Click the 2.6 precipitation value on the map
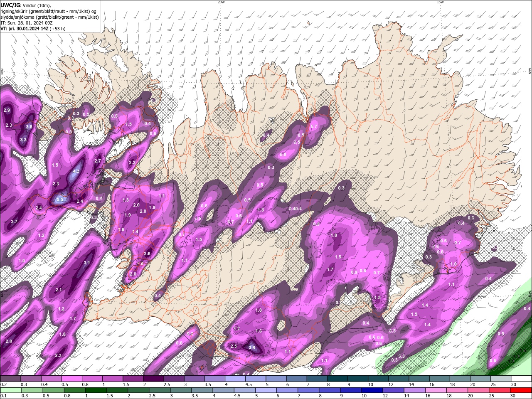This screenshot has width=532, height=399. click(x=147, y=254)
